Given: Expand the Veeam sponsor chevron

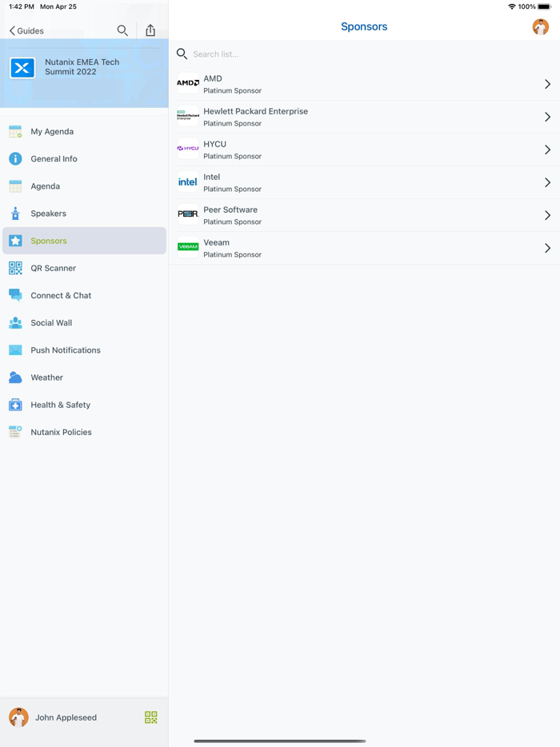Looking at the screenshot, I should tap(548, 248).
